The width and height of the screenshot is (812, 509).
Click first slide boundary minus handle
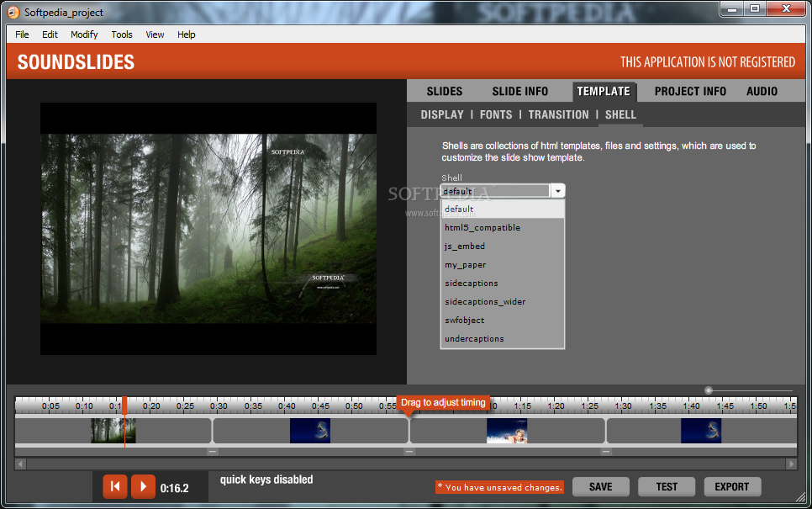click(213, 452)
